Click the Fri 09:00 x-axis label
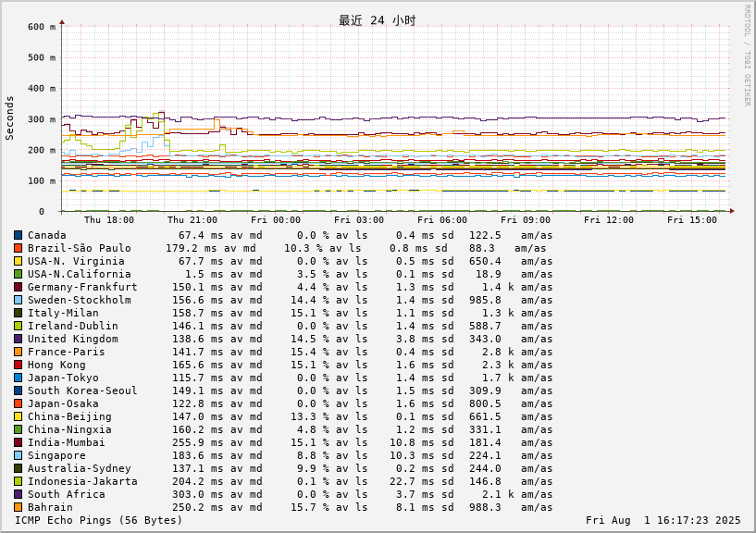 click(526, 220)
